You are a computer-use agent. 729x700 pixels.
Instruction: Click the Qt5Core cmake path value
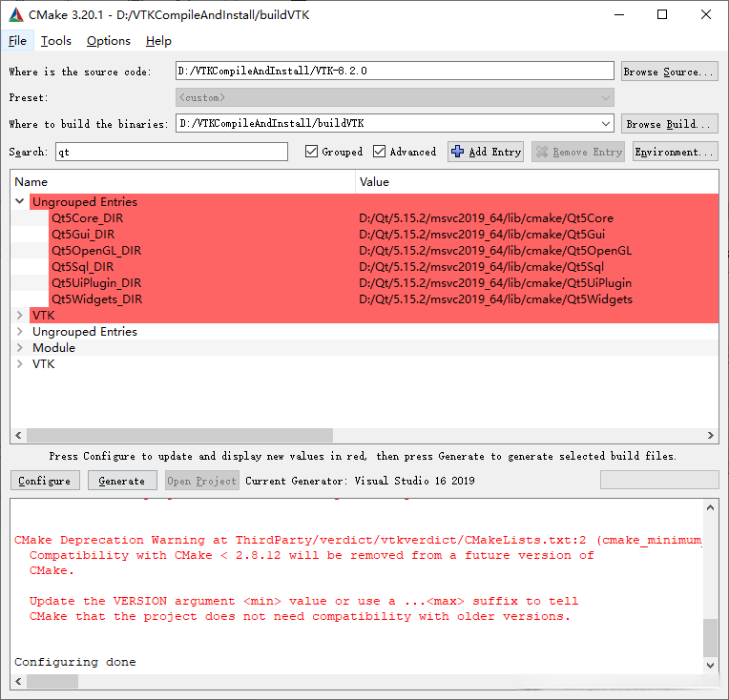pyautogui.click(x=487, y=218)
